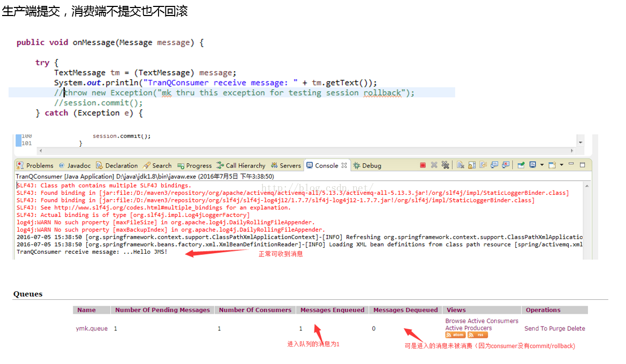Send To ymk.queue

(x=536, y=329)
